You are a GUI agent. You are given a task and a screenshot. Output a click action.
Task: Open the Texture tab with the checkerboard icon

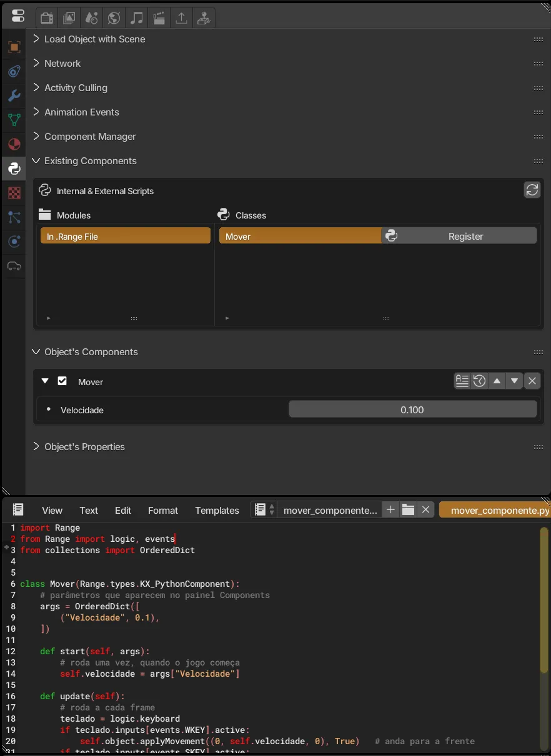[14, 193]
